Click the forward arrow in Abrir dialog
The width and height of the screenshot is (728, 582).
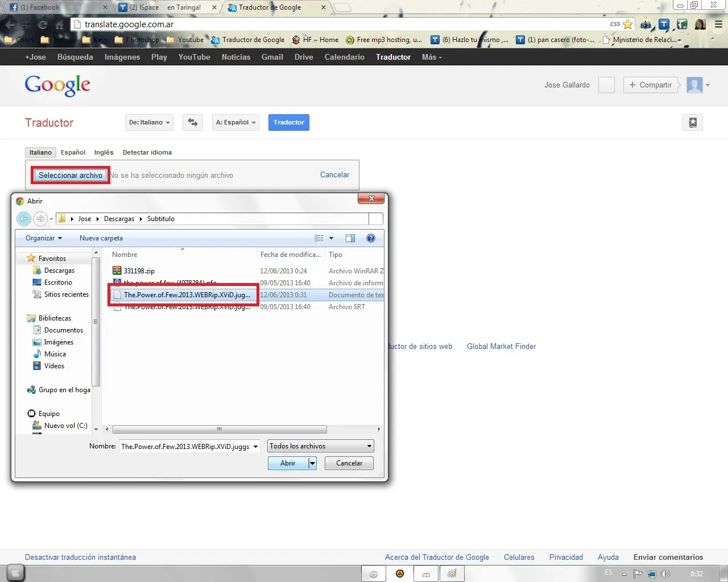click(40, 219)
